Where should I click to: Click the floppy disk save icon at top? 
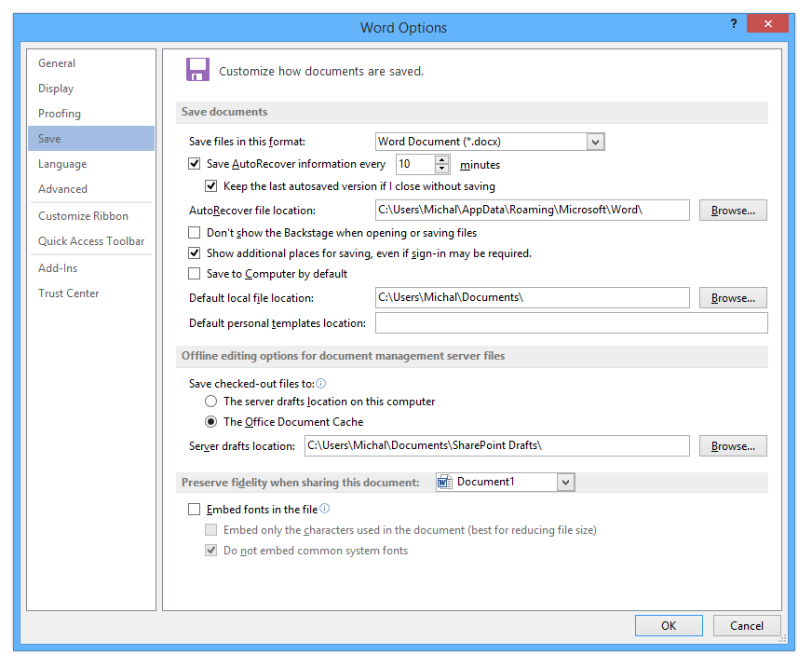197,69
